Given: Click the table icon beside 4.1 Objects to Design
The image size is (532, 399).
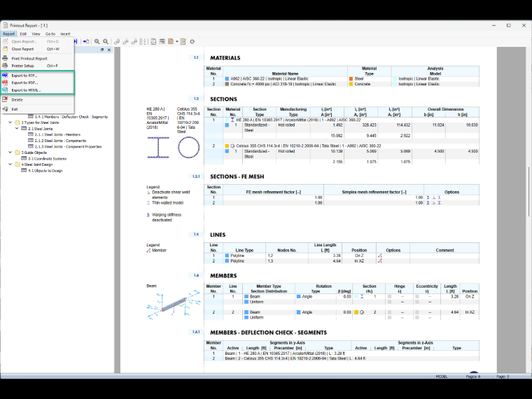Looking at the screenshot, I should pyautogui.click(x=24, y=170).
